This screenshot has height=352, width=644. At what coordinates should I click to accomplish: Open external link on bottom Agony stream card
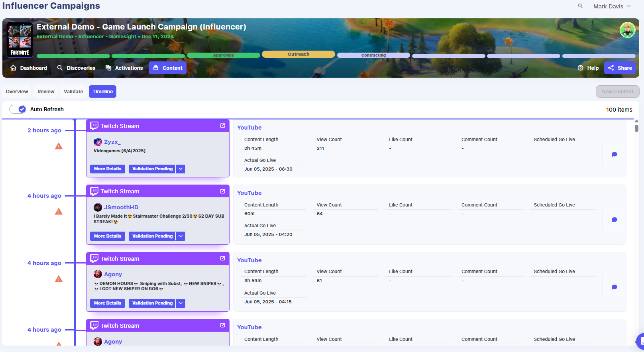(222, 325)
